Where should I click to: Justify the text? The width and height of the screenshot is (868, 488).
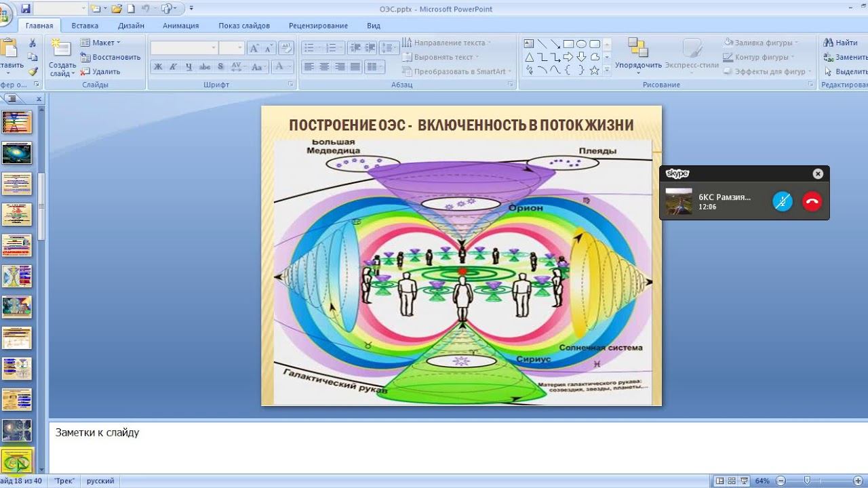coord(354,66)
